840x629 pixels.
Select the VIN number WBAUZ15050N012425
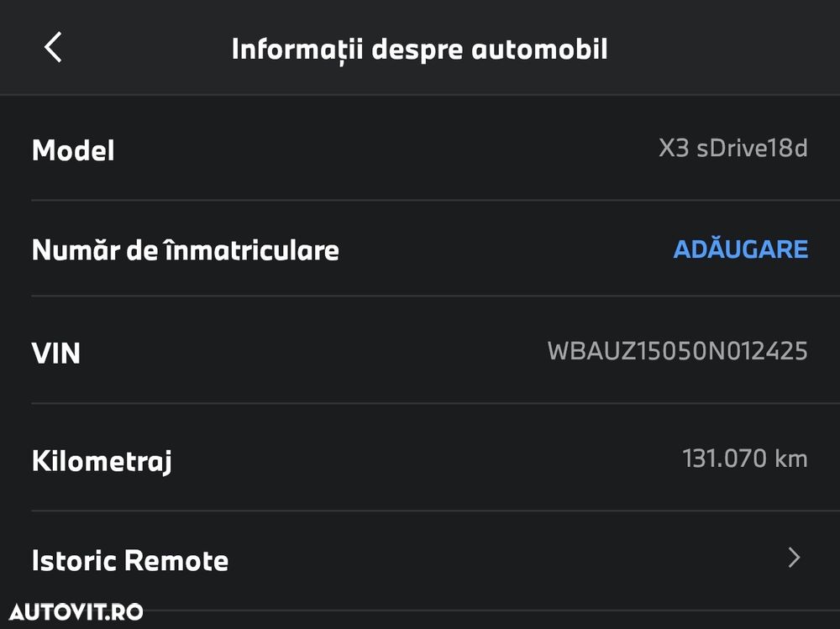[x=677, y=351]
